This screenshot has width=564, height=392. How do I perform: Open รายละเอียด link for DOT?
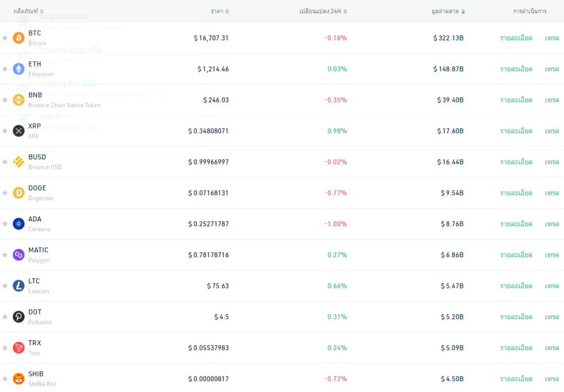click(516, 317)
